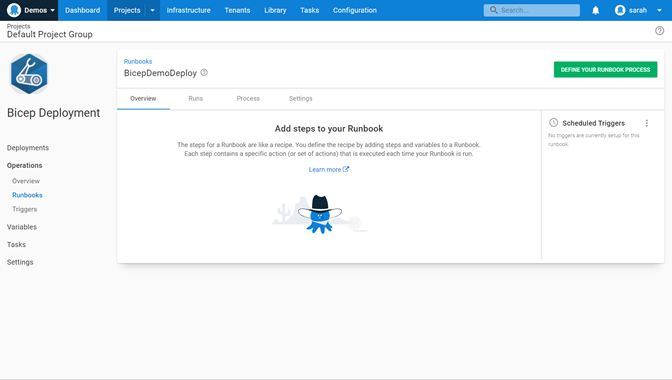Click the Projects breadcrumb text
The height and width of the screenshot is (380, 672).
[18, 26]
